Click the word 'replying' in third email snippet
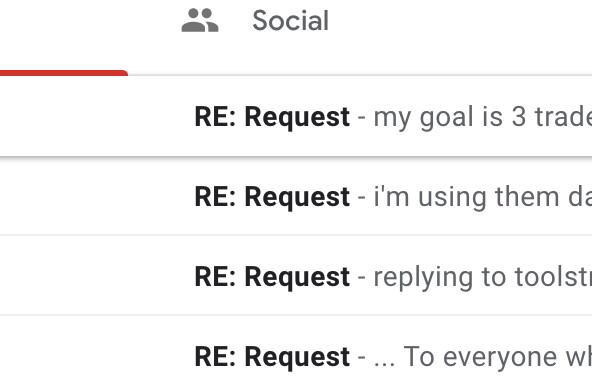The width and height of the screenshot is (592, 392). pyautogui.click(x=423, y=278)
